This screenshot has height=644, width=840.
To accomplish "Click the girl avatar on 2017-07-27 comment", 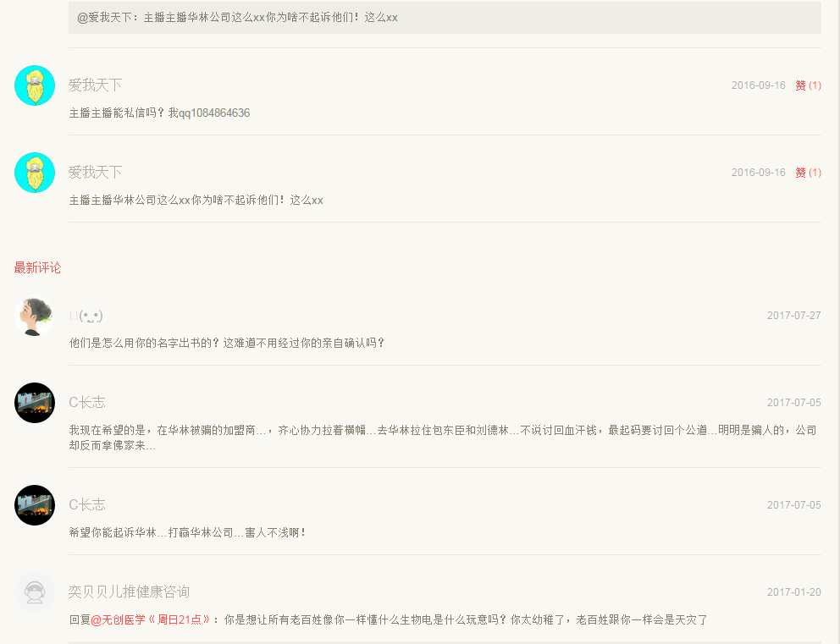I will coord(35,316).
